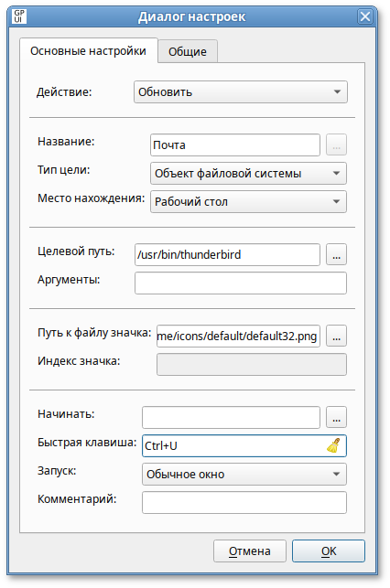Click the Быстрая клавиша: label
The width and height of the screenshot is (390, 588).
[87, 443]
